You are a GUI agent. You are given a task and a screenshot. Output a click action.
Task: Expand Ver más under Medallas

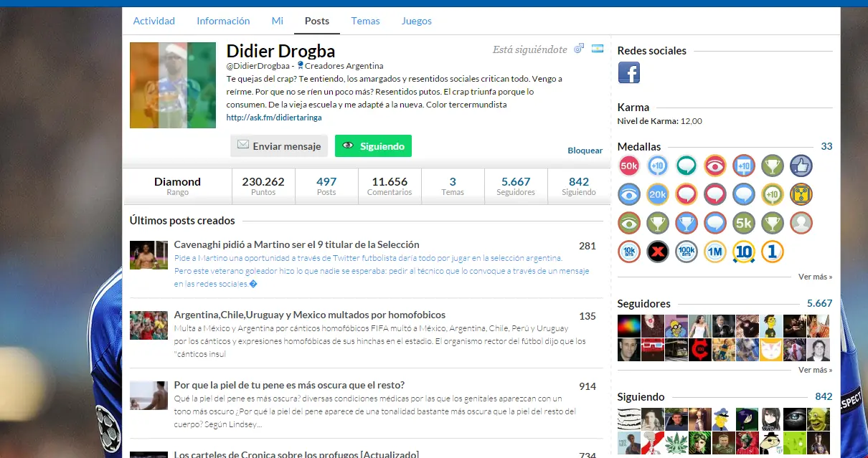(815, 277)
